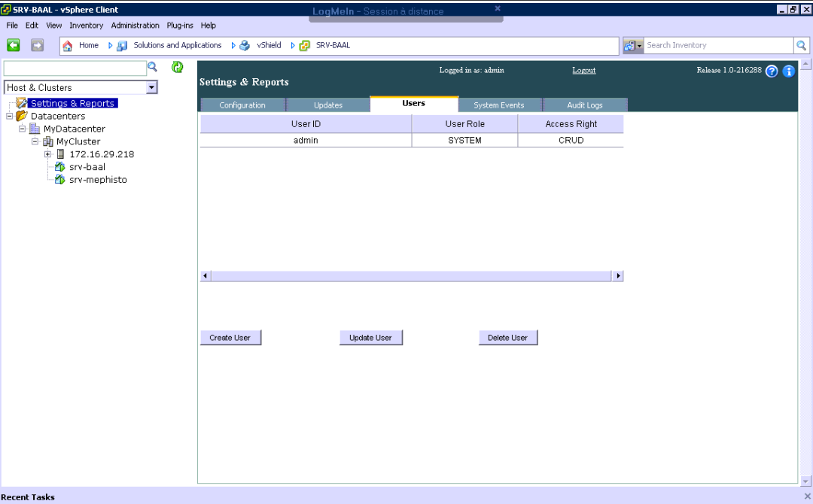Open the Host & Clusters view dropdown
Image resolution: width=813 pixels, height=504 pixels.
[151, 88]
